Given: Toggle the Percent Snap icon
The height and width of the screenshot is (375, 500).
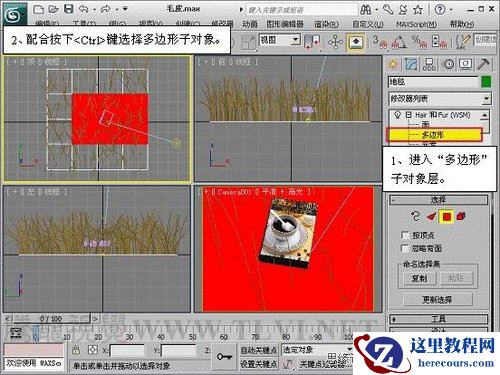Looking at the screenshot, I should click(x=419, y=42).
